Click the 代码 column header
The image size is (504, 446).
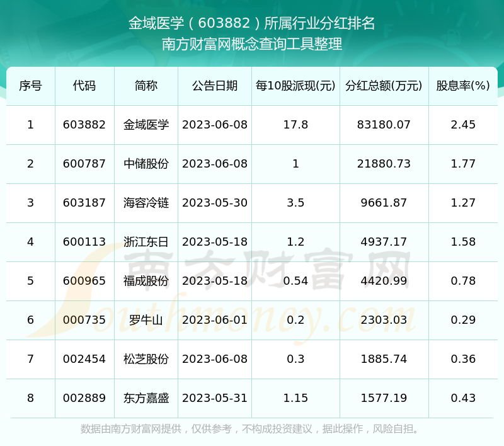84,86
